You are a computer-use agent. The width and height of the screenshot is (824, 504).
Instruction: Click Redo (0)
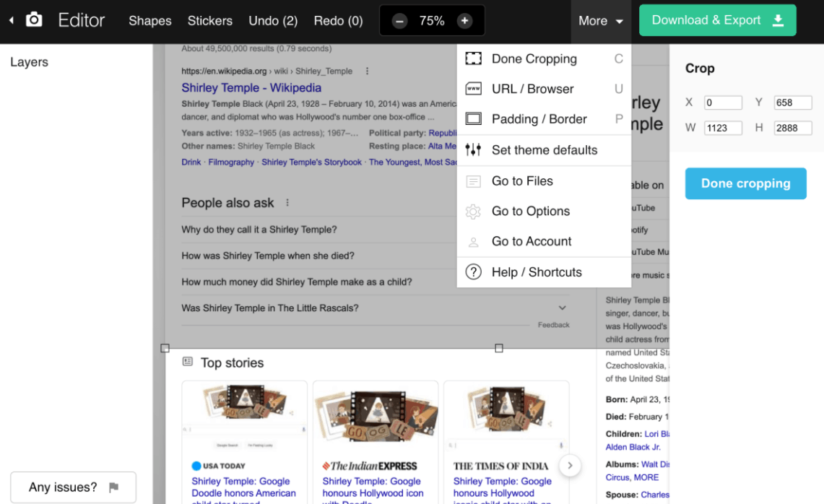(x=338, y=21)
